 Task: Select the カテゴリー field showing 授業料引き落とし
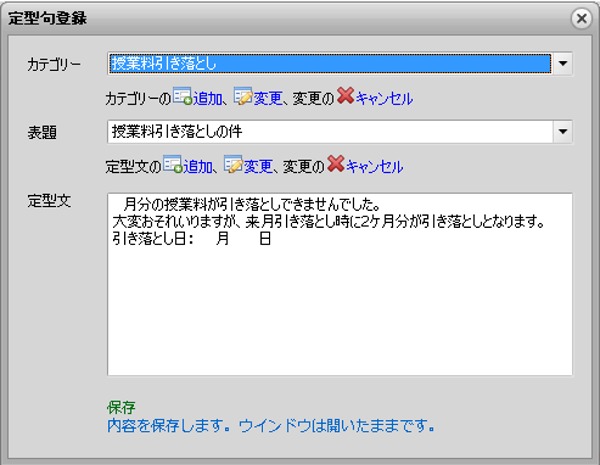point(330,64)
